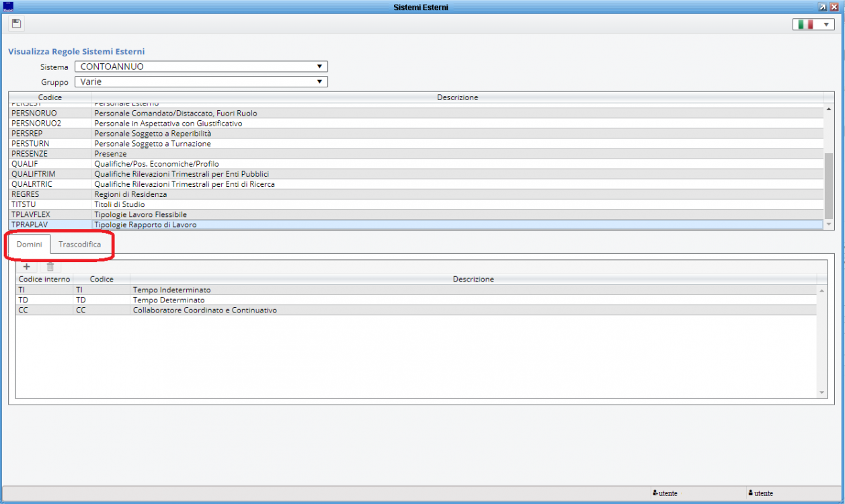The height and width of the screenshot is (504, 845).
Task: Click the rules table scrollbar thumb
Action: 829,186
